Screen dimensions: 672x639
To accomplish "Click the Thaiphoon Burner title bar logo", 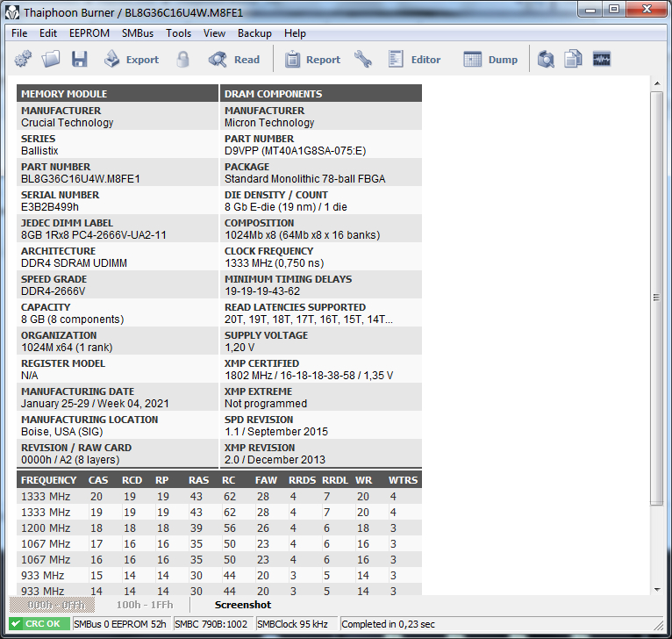I will (12, 12).
